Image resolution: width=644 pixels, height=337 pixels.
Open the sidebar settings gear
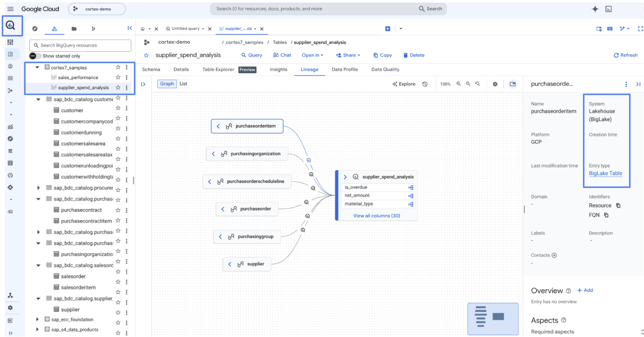[x=11, y=308]
